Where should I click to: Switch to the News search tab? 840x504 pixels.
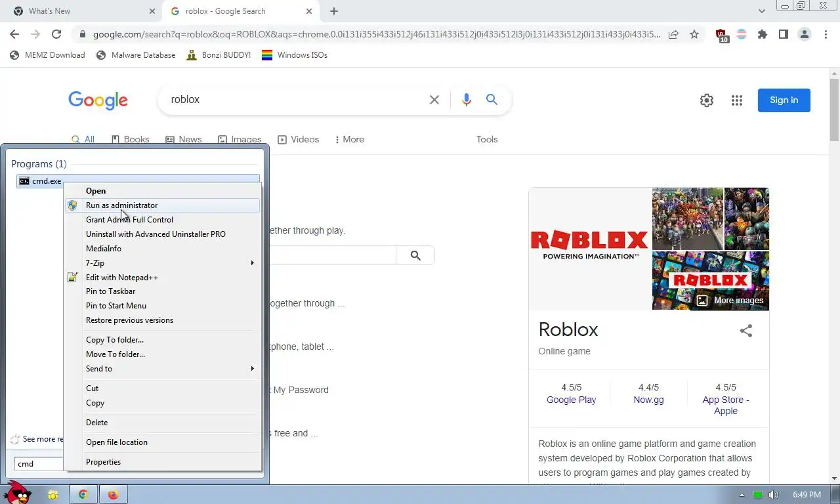[183, 139]
